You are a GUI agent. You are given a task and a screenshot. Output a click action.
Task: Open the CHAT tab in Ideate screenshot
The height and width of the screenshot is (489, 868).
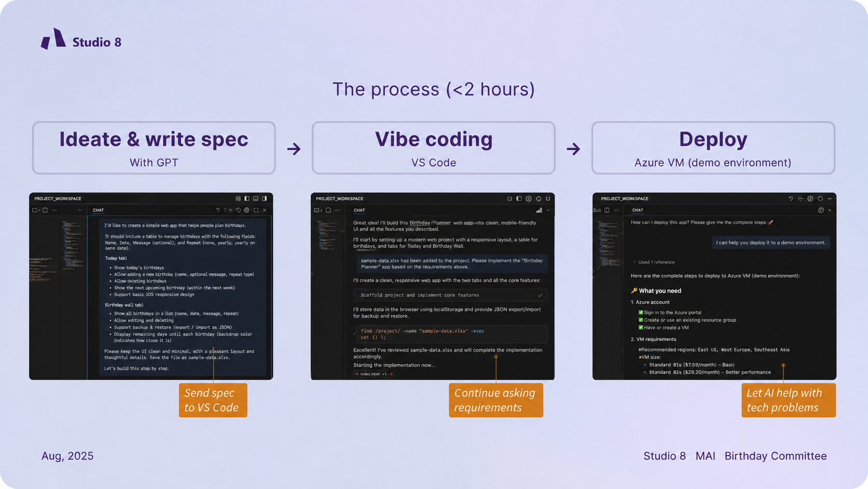(x=98, y=210)
